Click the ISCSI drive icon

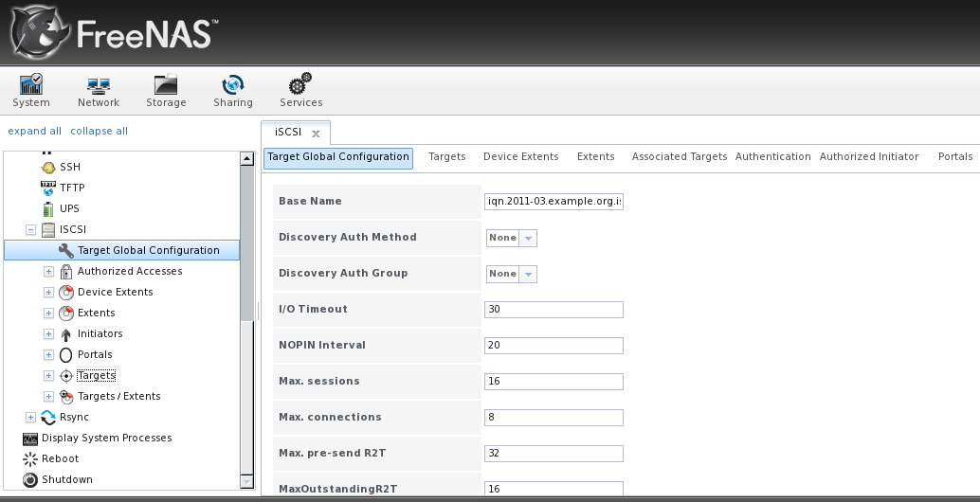click(x=48, y=230)
